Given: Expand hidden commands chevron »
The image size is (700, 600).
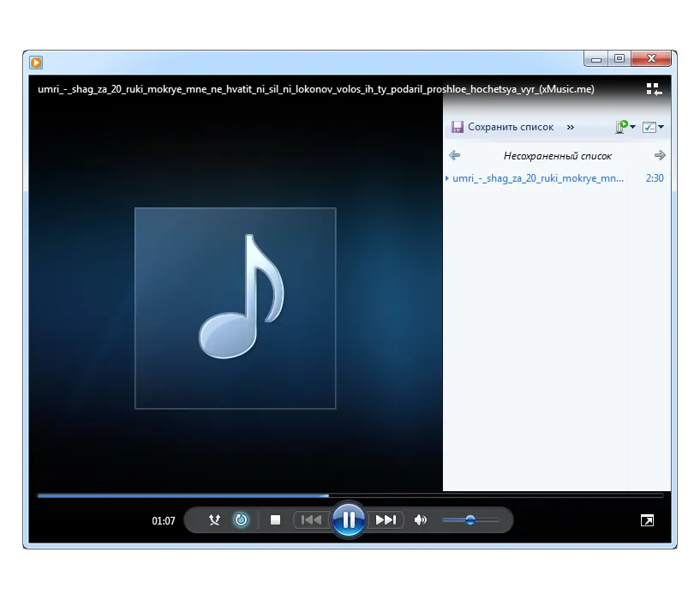Looking at the screenshot, I should (x=570, y=128).
